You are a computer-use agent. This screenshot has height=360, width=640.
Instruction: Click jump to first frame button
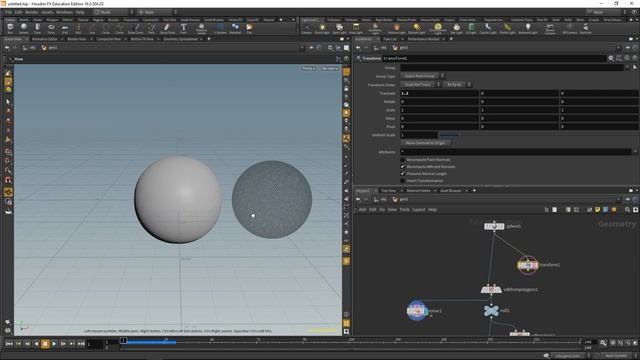pyautogui.click(x=9, y=344)
